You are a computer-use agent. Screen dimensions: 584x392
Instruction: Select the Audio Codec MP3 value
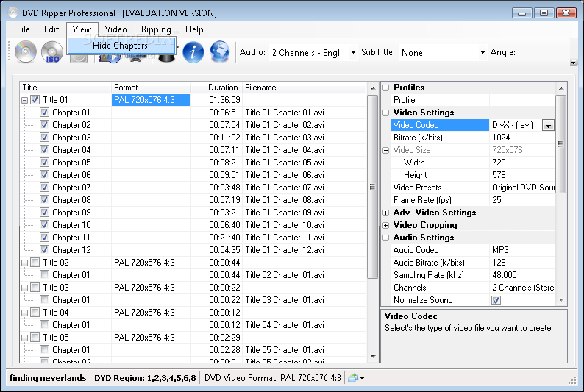(522, 250)
